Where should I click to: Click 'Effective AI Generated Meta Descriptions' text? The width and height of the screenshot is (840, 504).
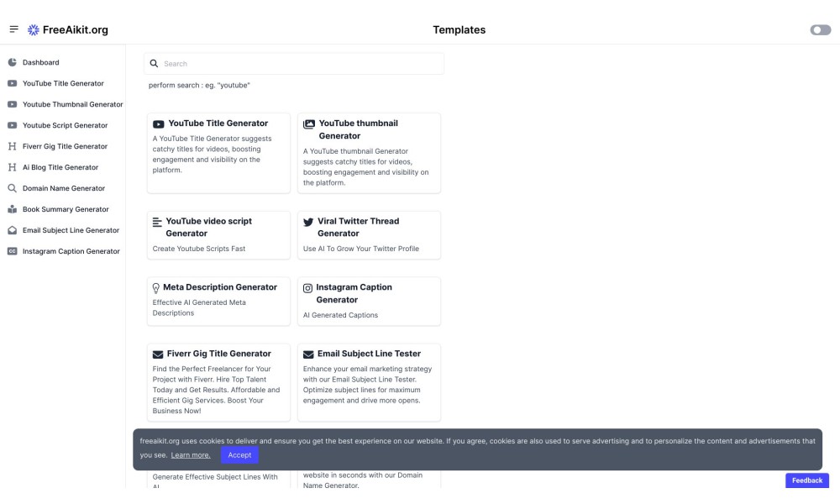199,307
